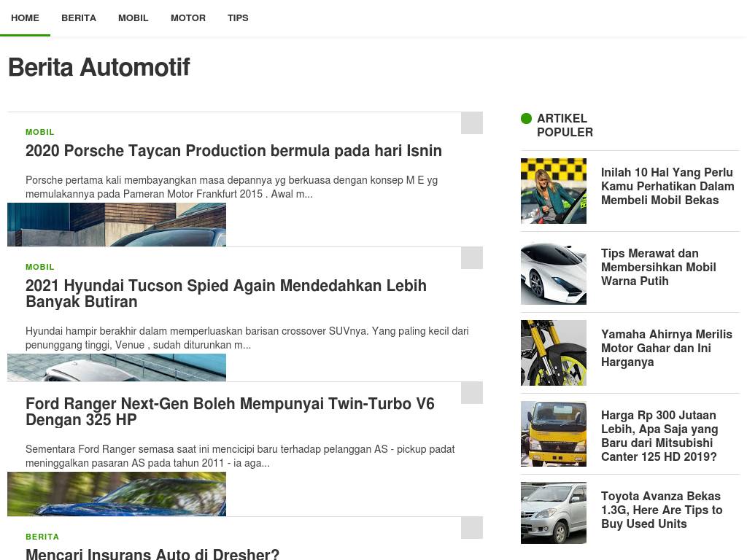Click gray square icon beside Hyundai Tucson article
747x560 pixels.
[472, 257]
